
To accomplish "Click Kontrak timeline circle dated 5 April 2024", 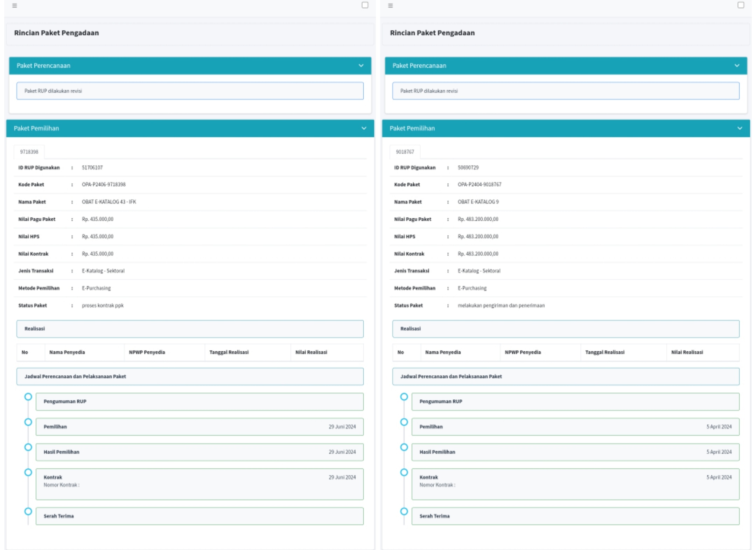I will (404, 472).
